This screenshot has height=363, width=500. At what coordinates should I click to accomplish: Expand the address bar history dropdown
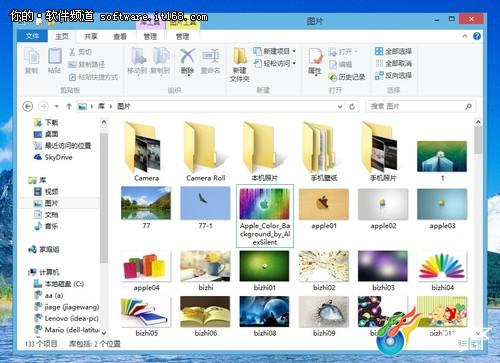(x=340, y=107)
